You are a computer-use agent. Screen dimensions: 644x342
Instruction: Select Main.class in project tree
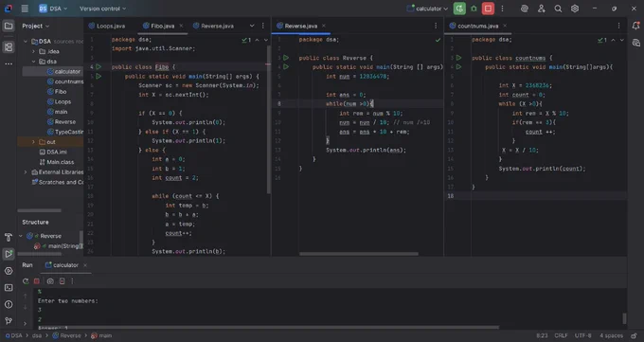tap(56, 162)
